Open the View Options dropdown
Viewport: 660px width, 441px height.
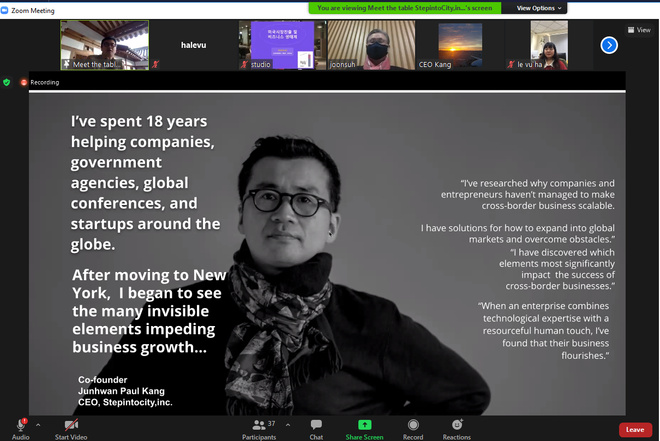coord(541,7)
